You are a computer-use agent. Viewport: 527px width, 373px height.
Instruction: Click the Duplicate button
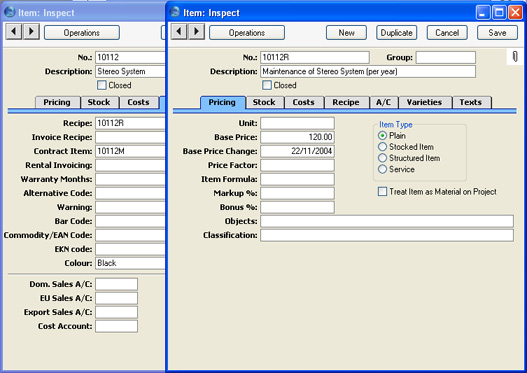click(x=396, y=33)
